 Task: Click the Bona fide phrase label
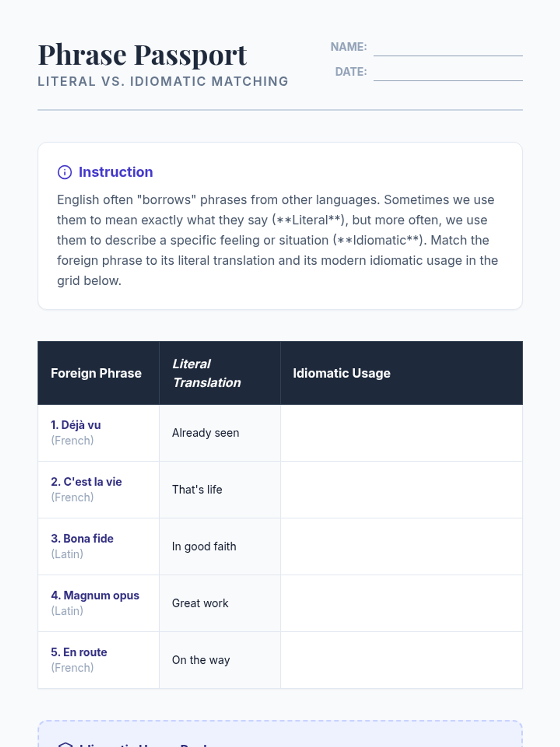click(x=82, y=539)
